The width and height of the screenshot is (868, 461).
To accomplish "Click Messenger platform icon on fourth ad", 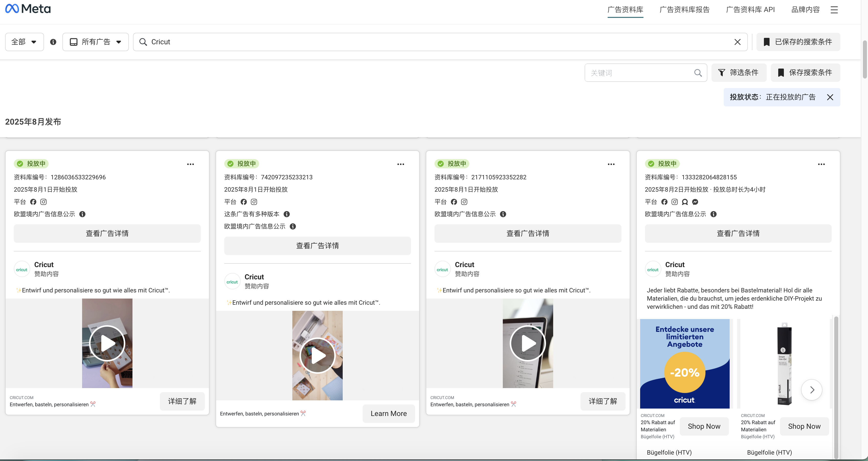I will click(x=695, y=202).
